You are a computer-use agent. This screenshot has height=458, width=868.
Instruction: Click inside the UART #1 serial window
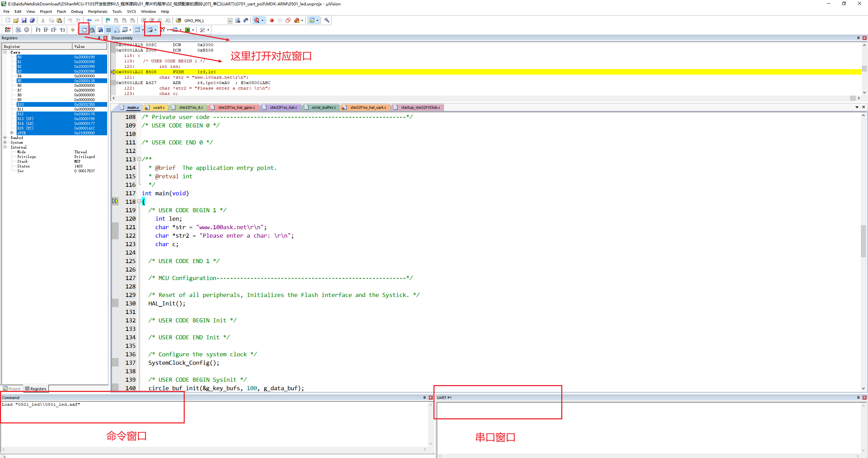click(x=644, y=427)
